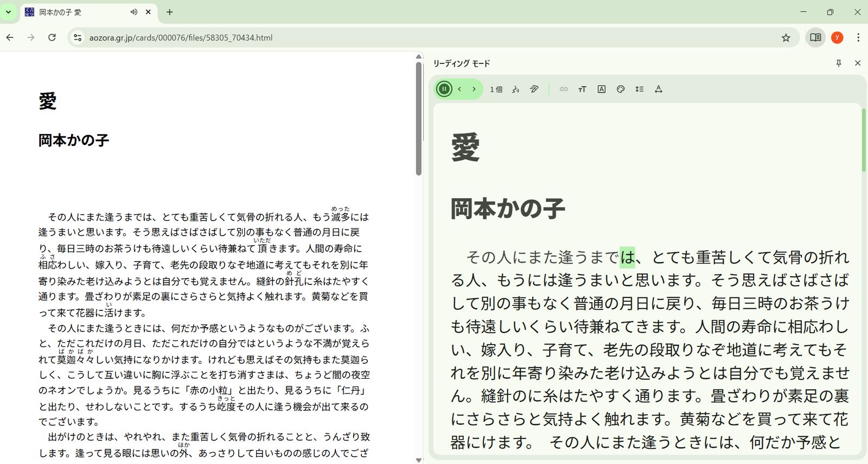Open the font selection menu
Screen dimensions: 868x464
click(x=602, y=89)
